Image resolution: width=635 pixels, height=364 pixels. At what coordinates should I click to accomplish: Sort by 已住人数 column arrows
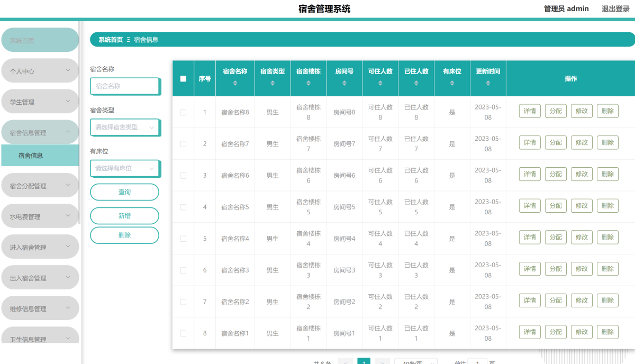(416, 84)
